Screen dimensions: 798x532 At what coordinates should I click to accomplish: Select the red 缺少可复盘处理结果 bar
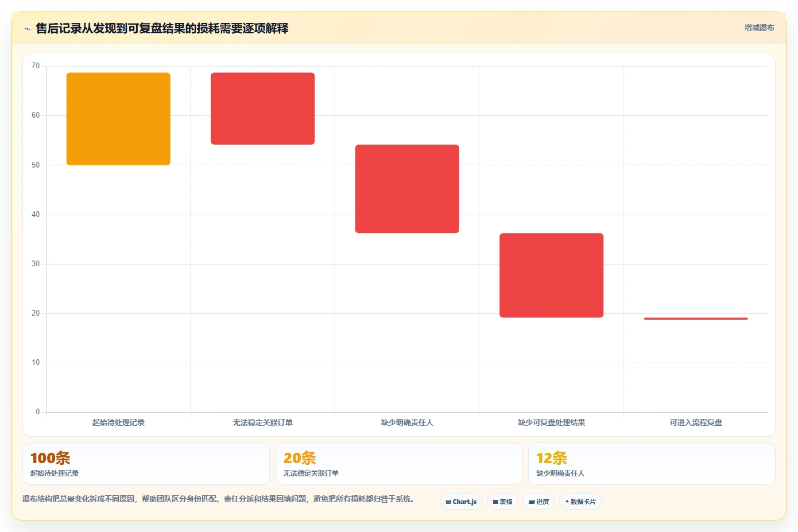click(x=551, y=275)
